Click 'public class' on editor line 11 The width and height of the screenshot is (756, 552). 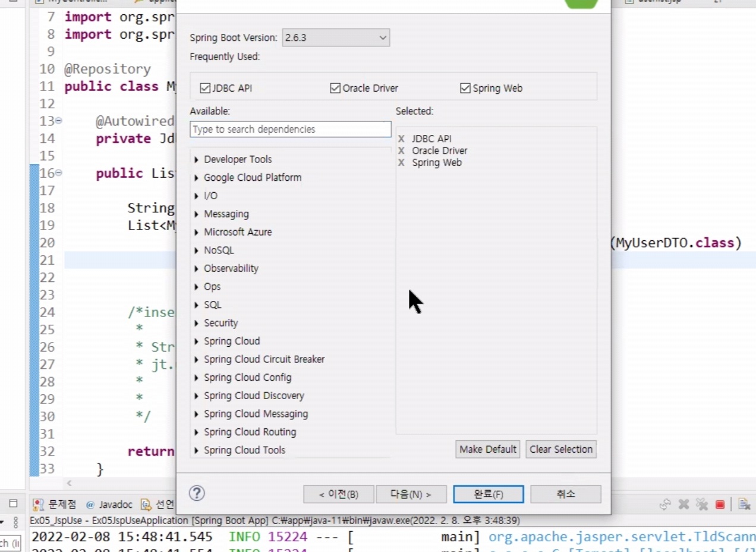[112, 86]
